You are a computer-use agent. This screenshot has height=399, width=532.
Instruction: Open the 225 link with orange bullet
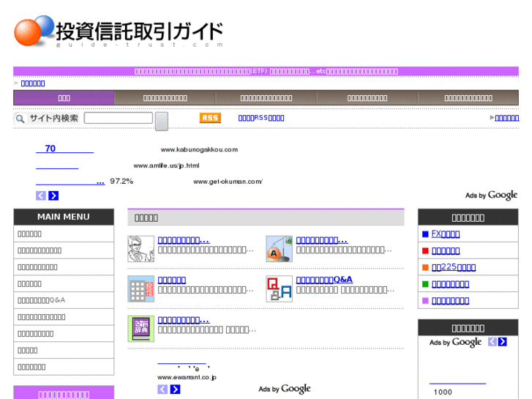(454, 267)
